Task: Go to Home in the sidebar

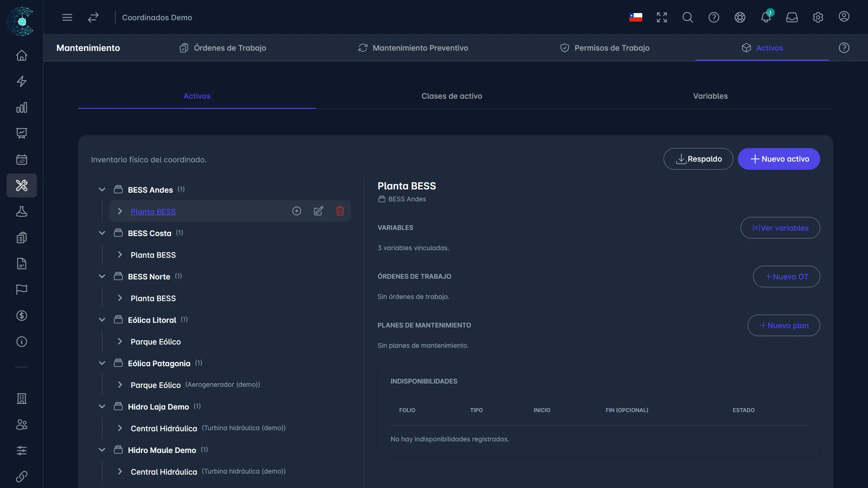Action: (x=22, y=55)
